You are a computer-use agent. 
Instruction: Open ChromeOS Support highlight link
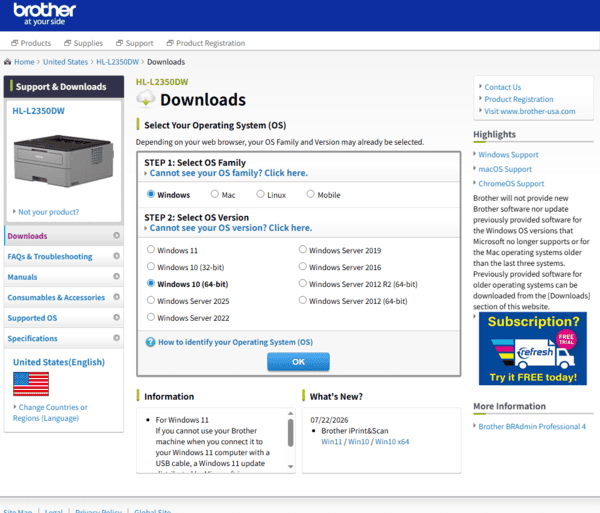pos(511,184)
